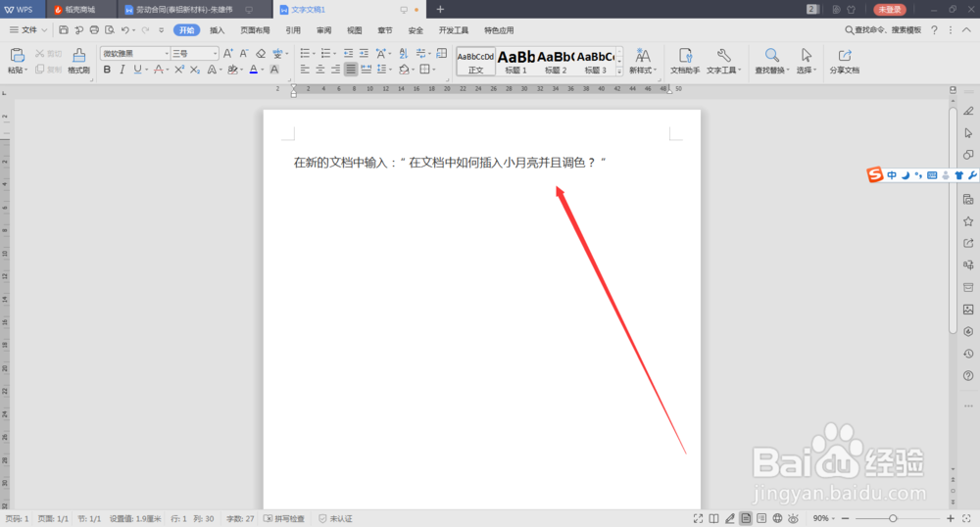Screen dimensions: 980x527
Task: Open a new tab with plus button
Action: tap(440, 10)
